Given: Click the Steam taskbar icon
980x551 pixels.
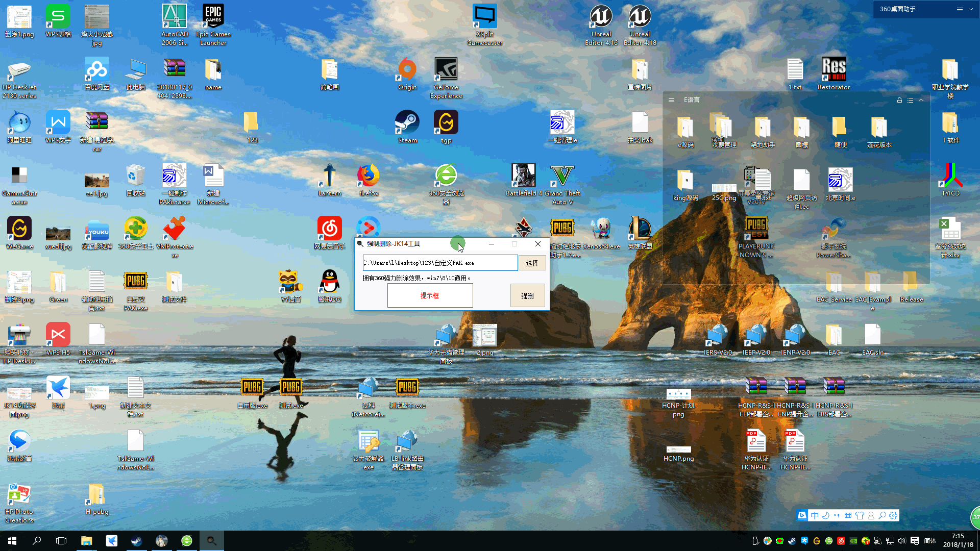Looking at the screenshot, I should (136, 541).
